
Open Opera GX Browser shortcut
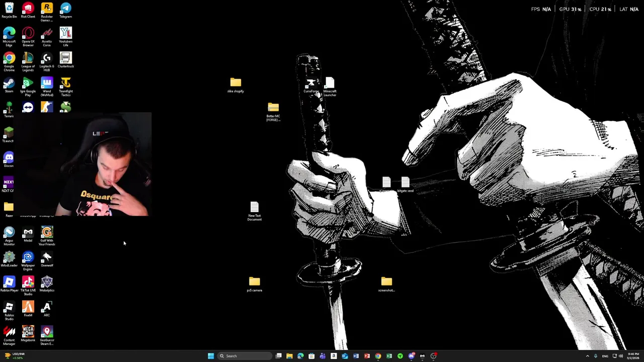click(28, 37)
